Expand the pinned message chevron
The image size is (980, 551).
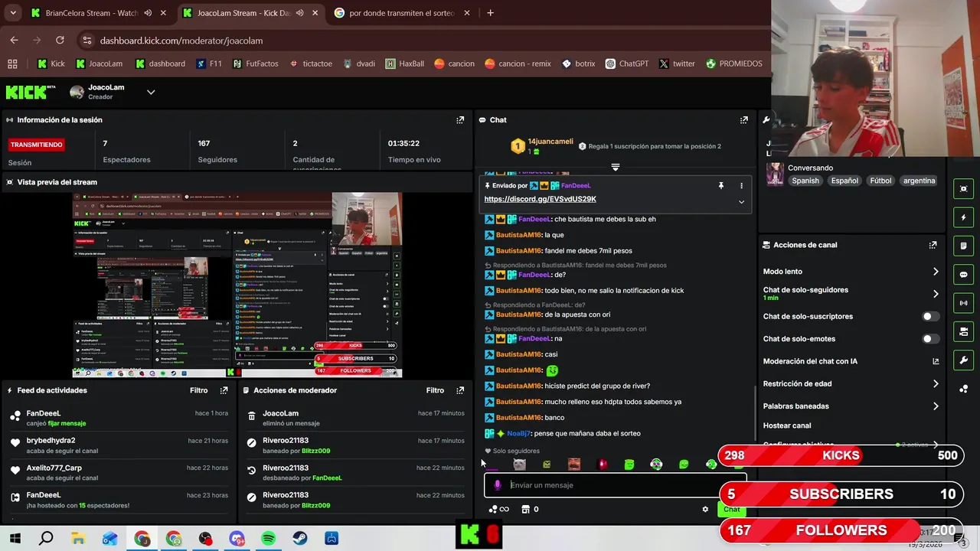pyautogui.click(x=741, y=202)
